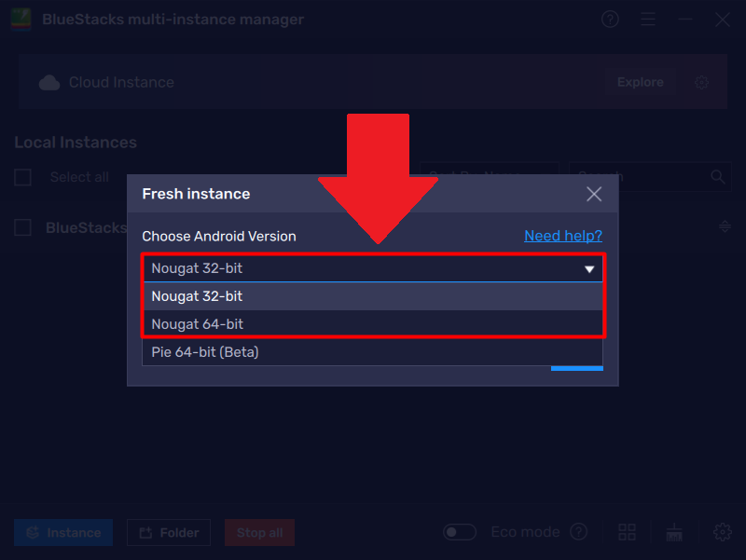Click the BlueStacks instance name
Screen dimensions: 746x560
pyautogui.click(x=86, y=227)
